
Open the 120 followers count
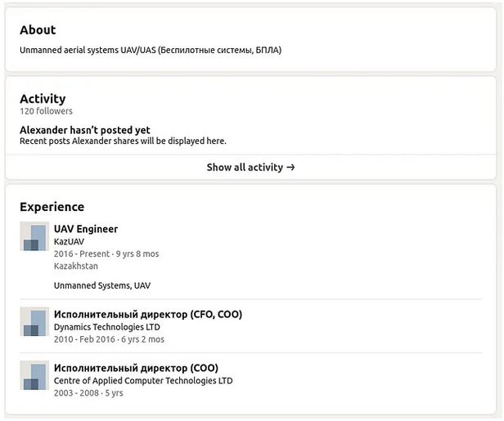(x=46, y=111)
